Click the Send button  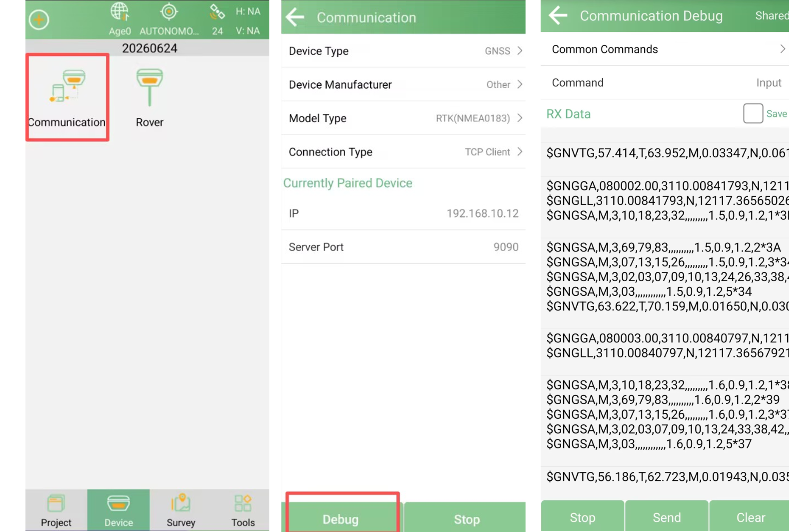point(667,517)
